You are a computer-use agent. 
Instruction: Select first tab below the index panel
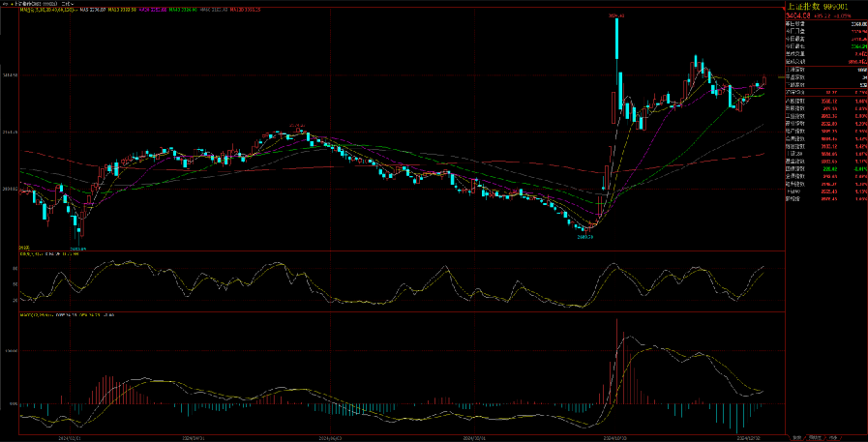click(795, 437)
